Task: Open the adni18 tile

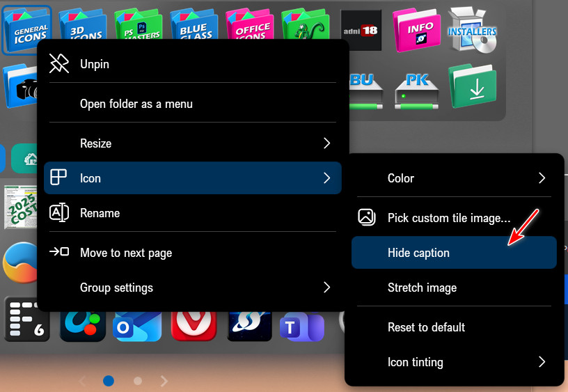Action: pyautogui.click(x=361, y=31)
